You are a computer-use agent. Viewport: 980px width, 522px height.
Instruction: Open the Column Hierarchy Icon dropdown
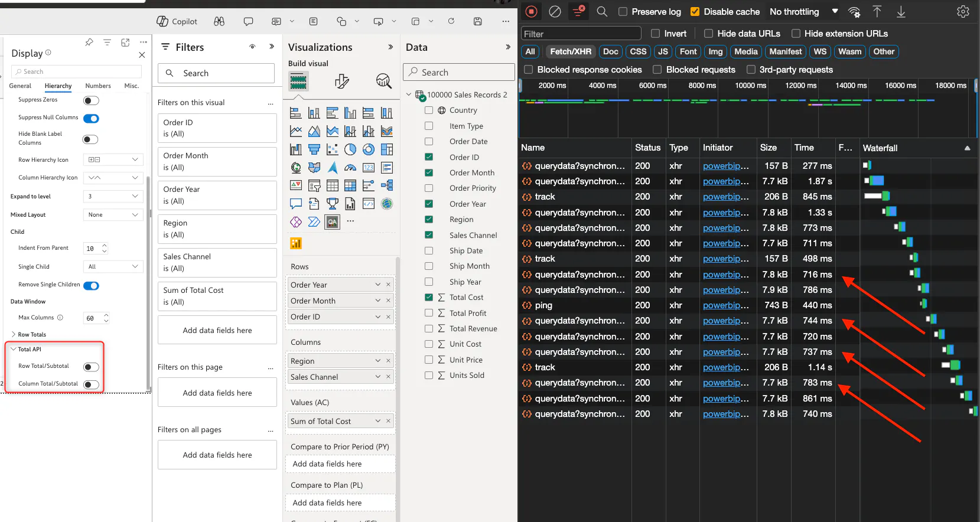113,178
